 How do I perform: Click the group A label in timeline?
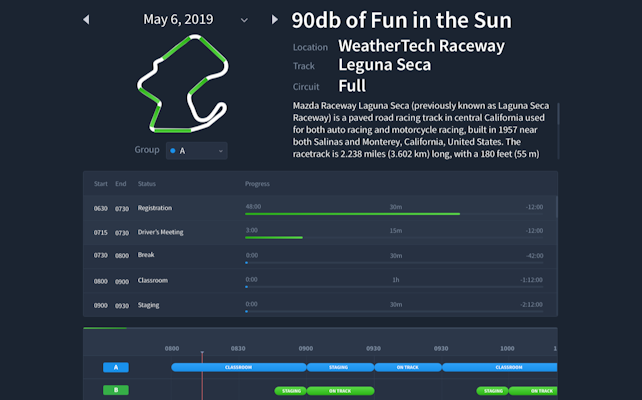point(116,367)
